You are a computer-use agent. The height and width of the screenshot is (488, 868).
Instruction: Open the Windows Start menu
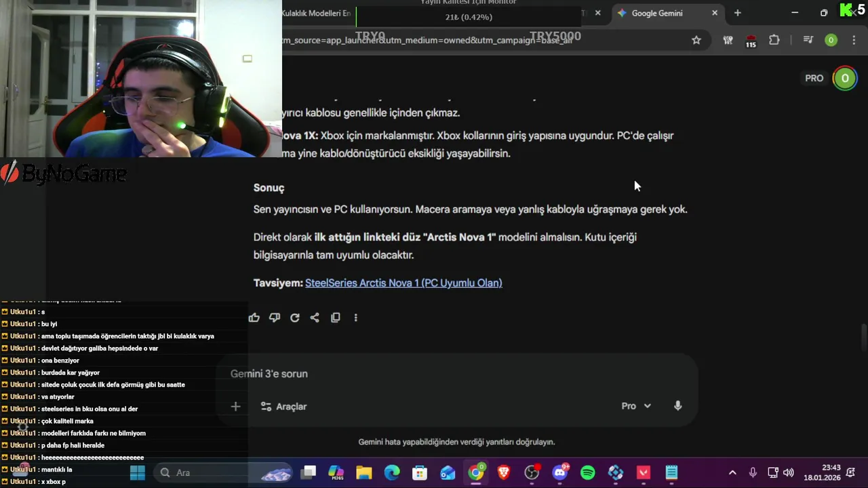tap(138, 472)
